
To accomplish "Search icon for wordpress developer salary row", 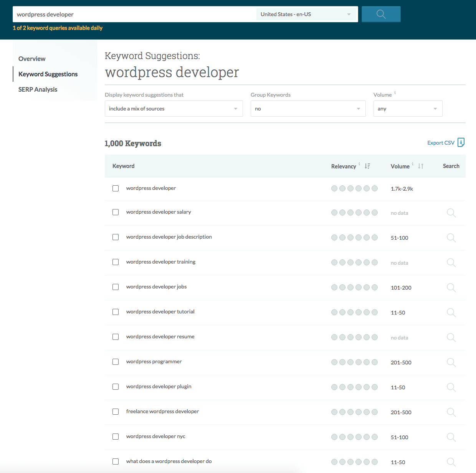I will (x=451, y=213).
